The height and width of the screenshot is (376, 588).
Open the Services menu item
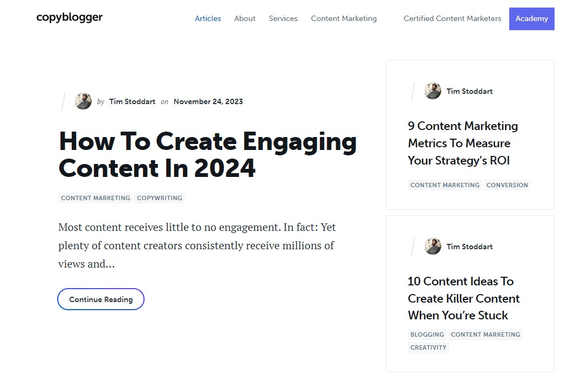coord(283,18)
